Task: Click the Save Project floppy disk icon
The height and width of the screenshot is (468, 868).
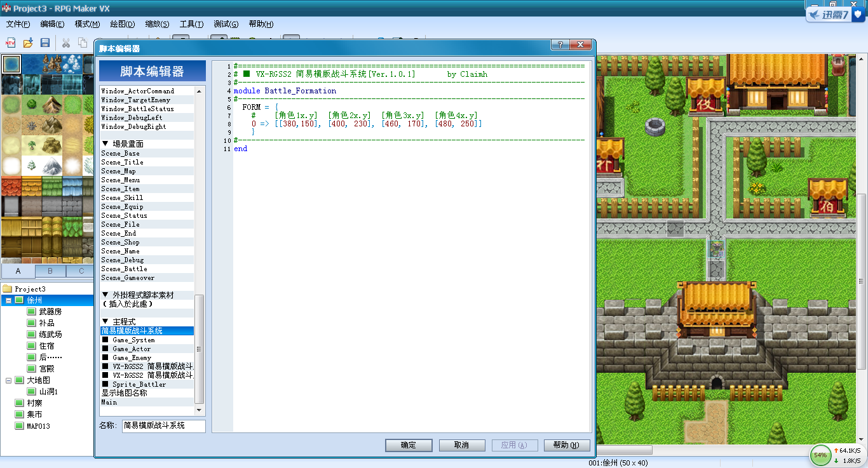Action: click(x=45, y=43)
